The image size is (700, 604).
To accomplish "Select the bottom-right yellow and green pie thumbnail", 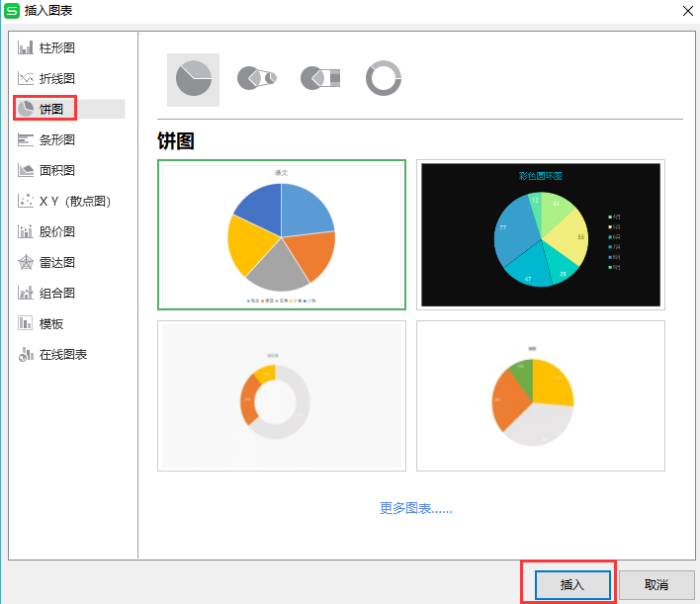I will tap(540, 395).
